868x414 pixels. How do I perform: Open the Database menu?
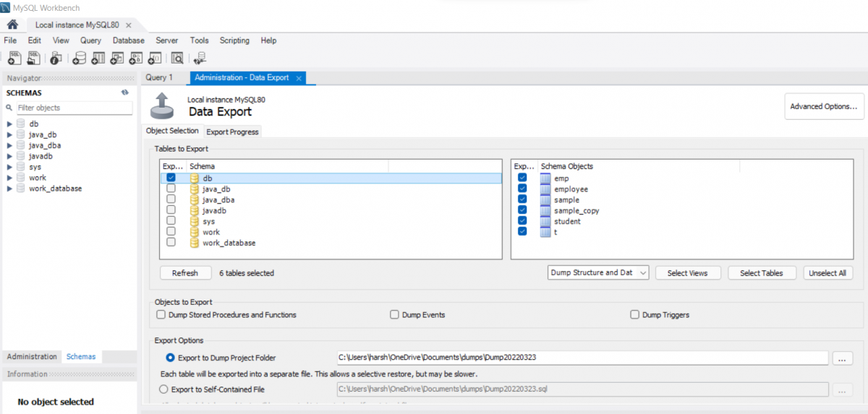(128, 40)
